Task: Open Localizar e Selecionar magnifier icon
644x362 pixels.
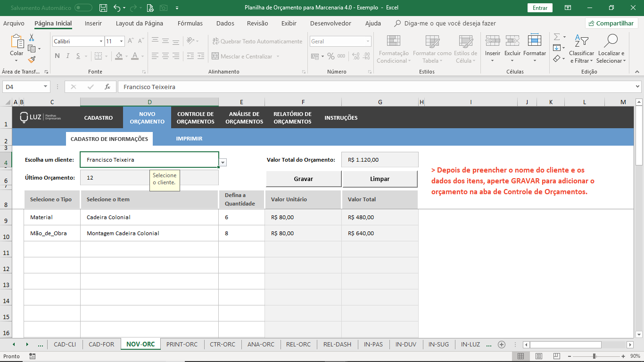Action: click(611, 41)
